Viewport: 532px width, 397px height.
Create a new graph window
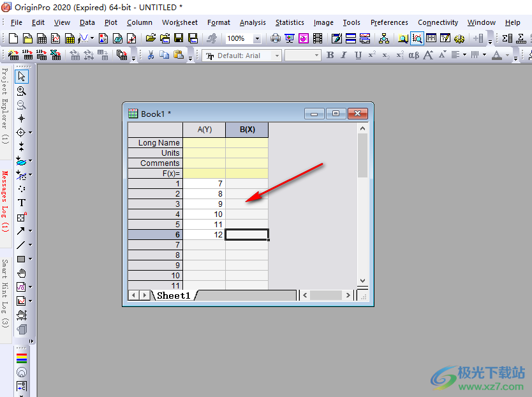(x=55, y=38)
